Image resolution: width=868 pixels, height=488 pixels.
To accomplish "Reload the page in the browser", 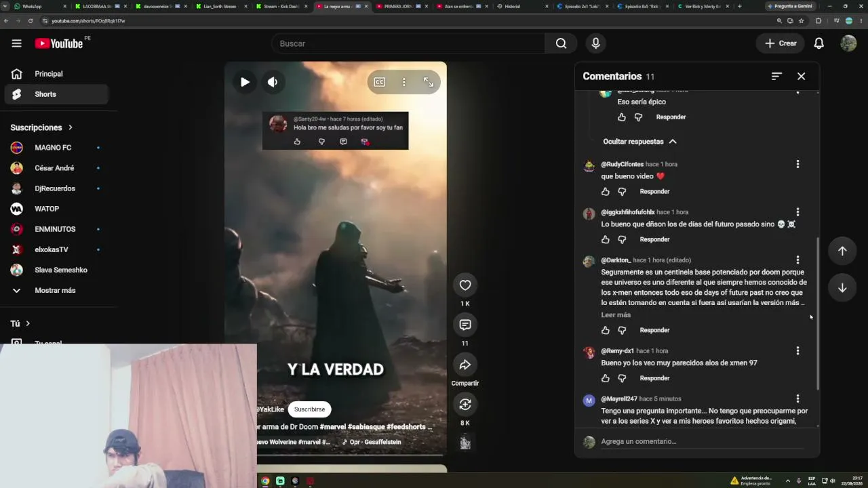I will coord(31,21).
